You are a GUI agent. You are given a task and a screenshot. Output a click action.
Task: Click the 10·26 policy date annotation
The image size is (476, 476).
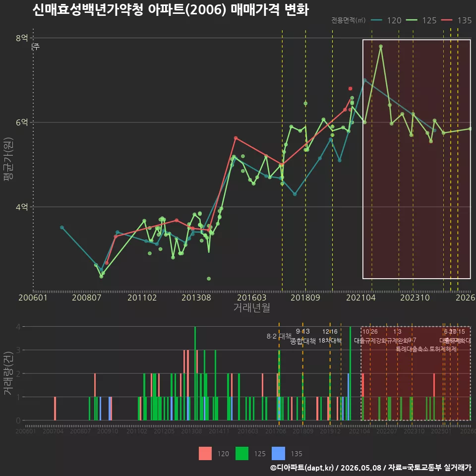(x=370, y=332)
